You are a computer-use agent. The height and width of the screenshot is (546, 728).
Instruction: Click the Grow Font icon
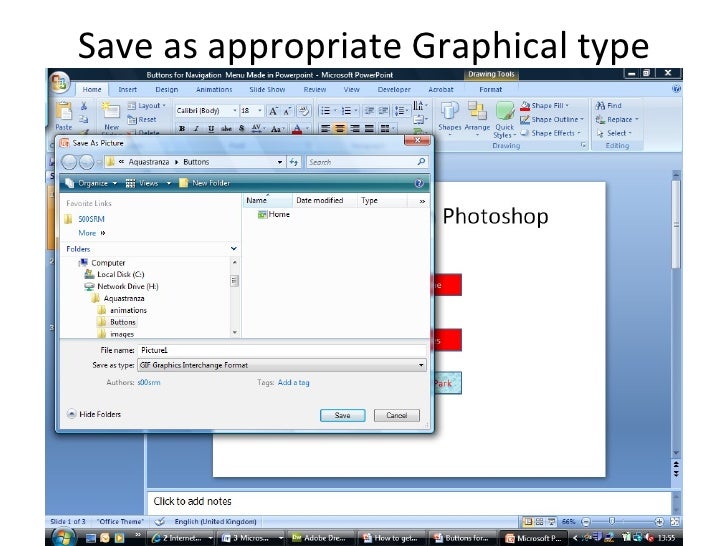click(273, 111)
